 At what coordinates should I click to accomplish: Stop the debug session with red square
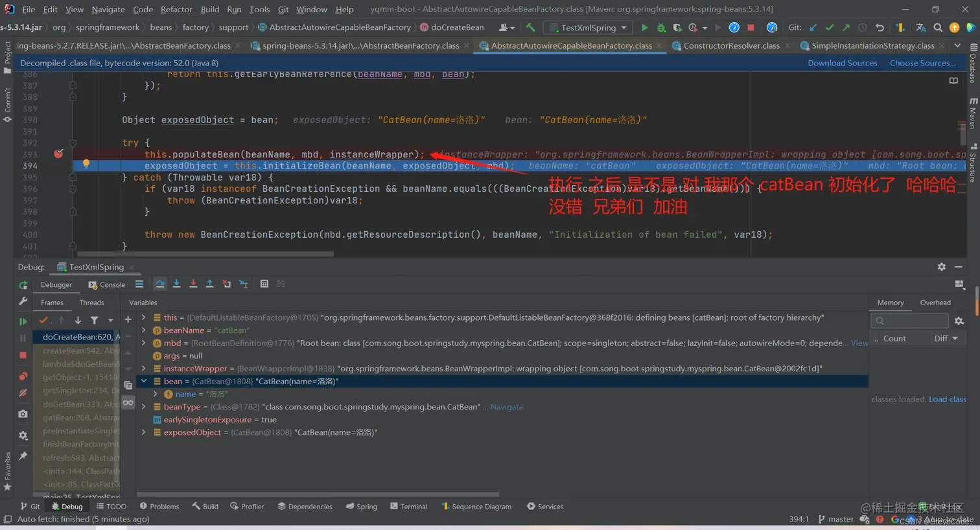click(x=23, y=355)
